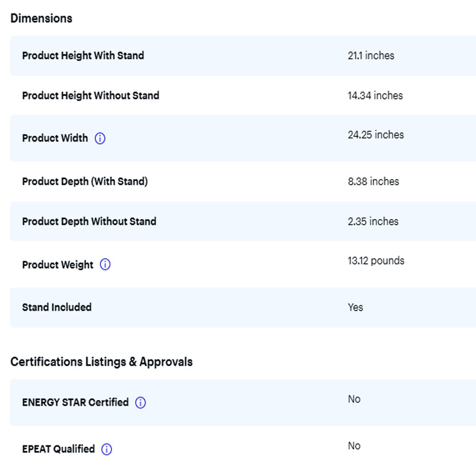Click the ENERGY STAR Certified label text
476x476 pixels.
point(75,403)
